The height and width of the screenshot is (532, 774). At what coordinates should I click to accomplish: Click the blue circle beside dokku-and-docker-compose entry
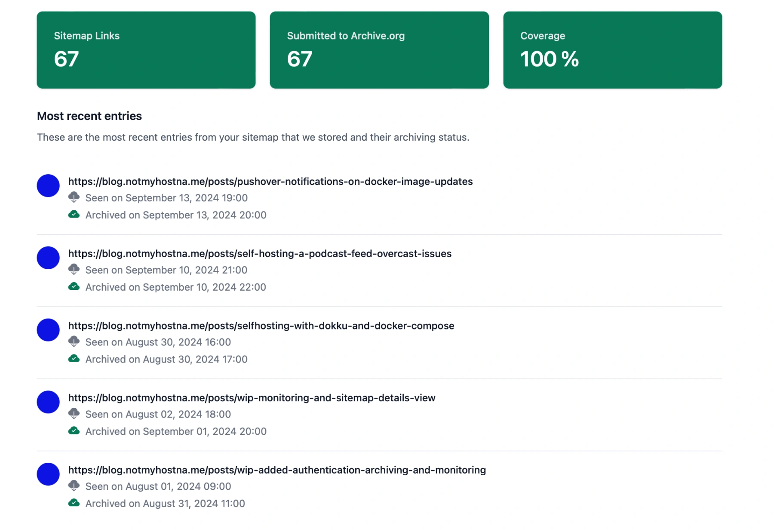pos(48,330)
